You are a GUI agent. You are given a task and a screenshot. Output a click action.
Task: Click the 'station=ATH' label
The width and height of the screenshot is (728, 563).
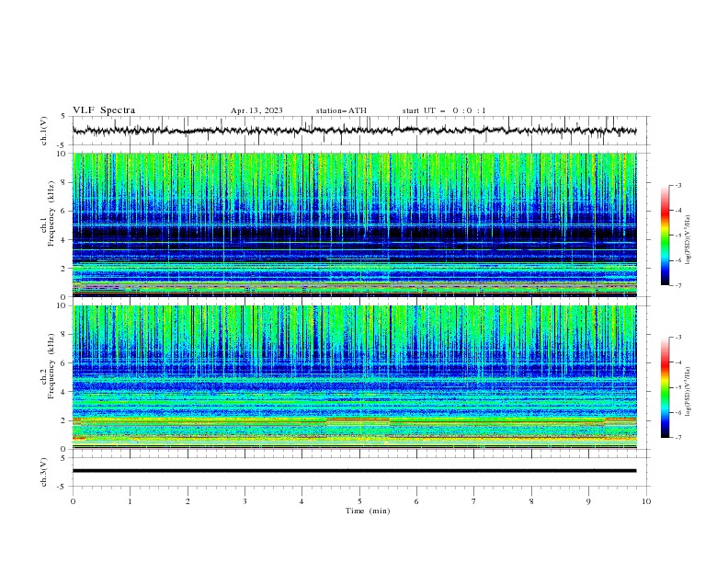pos(341,110)
